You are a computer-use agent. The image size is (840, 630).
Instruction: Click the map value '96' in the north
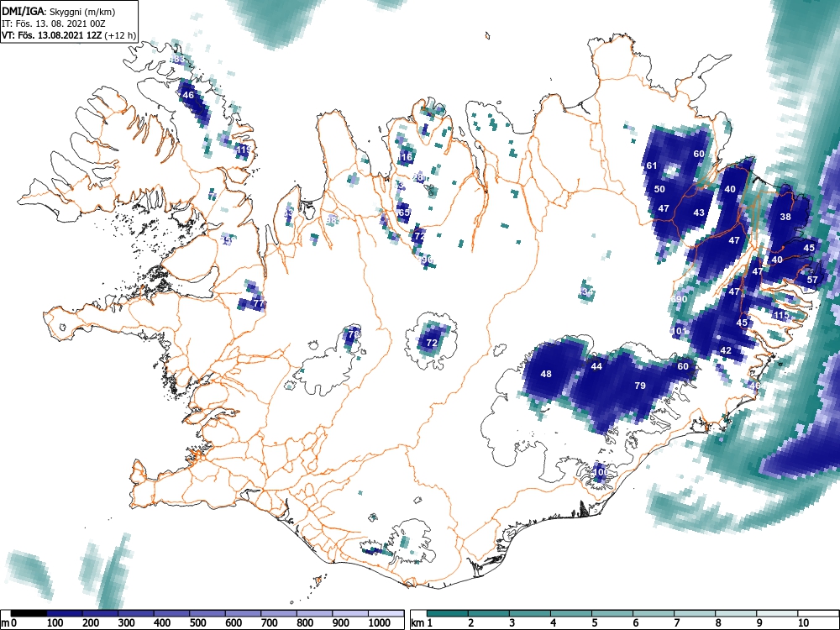427,260
